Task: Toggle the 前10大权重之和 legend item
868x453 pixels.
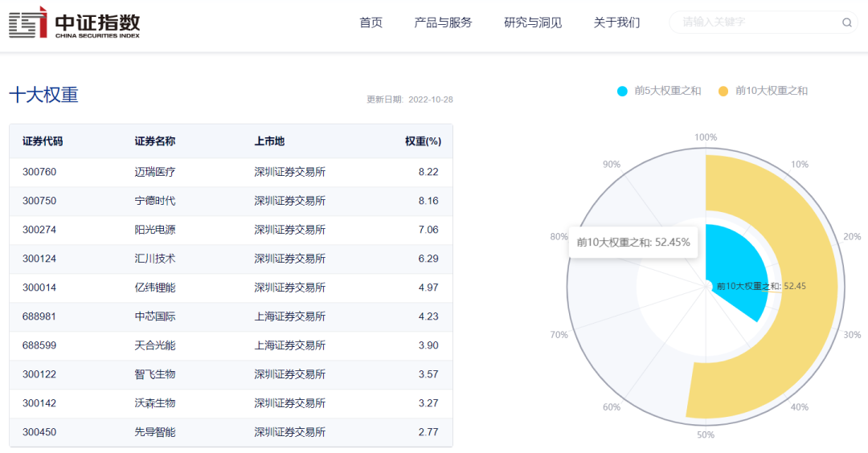Action: [x=763, y=91]
